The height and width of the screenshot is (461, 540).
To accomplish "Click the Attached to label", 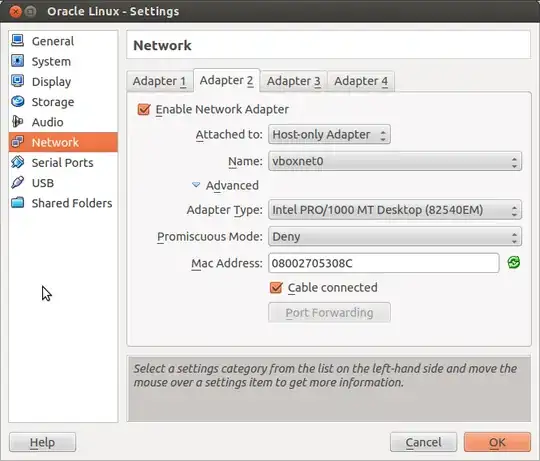I will click(229, 134).
